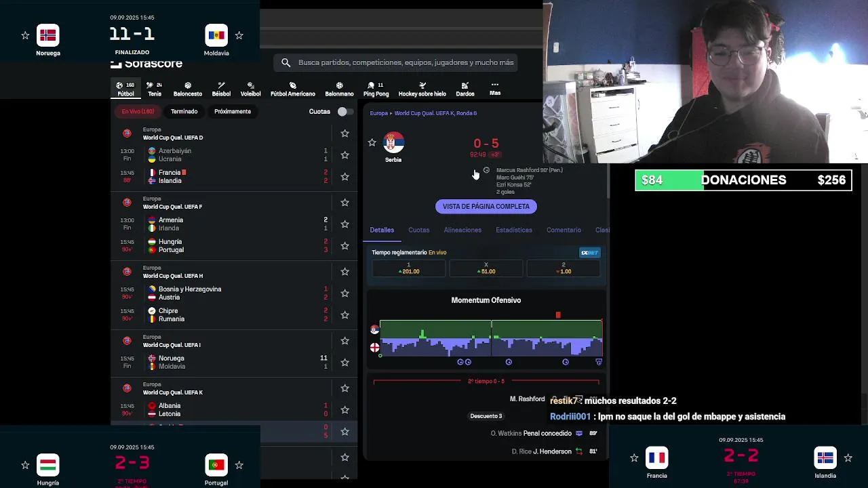
Task: Favorite the Hungría vs Portugal match row
Action: (x=344, y=246)
